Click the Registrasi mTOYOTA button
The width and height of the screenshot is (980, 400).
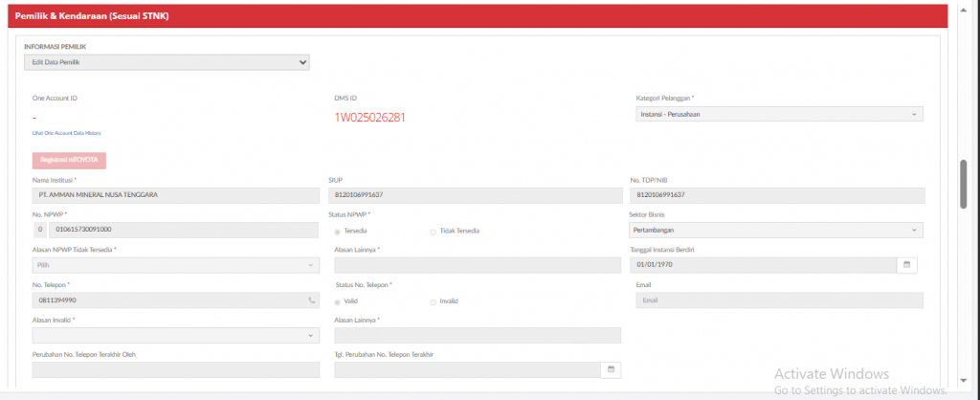[69, 161]
